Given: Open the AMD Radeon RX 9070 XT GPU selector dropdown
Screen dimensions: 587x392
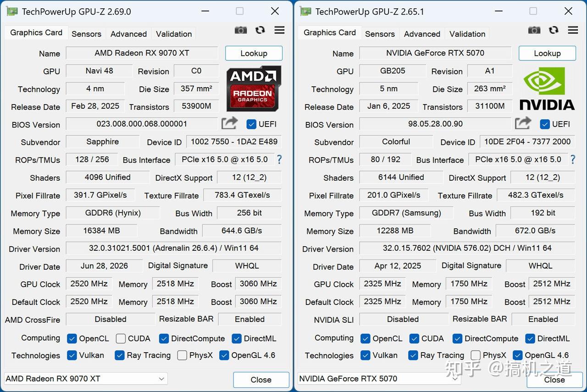Looking at the screenshot, I should (x=86, y=379).
